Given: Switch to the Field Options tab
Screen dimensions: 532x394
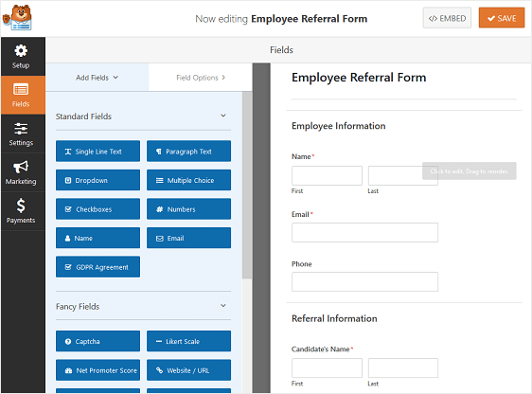Looking at the screenshot, I should click(201, 78).
